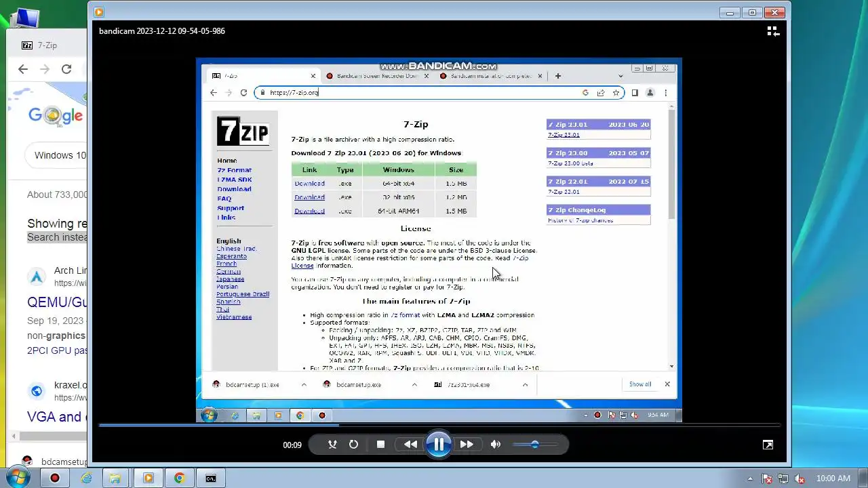The image size is (868, 488).
Task: Open the Computer icon on the desktop
Action: pyautogui.click(x=24, y=18)
